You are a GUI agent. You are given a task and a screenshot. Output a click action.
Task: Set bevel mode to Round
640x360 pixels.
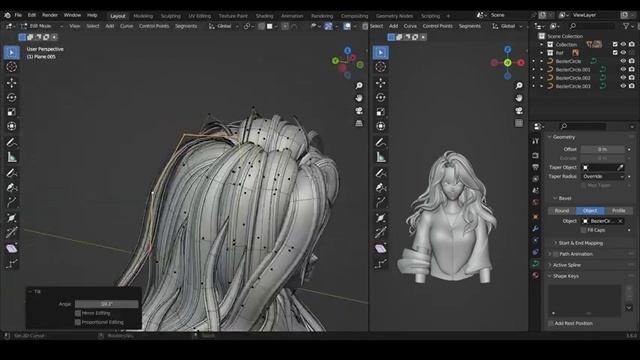[x=562, y=211]
